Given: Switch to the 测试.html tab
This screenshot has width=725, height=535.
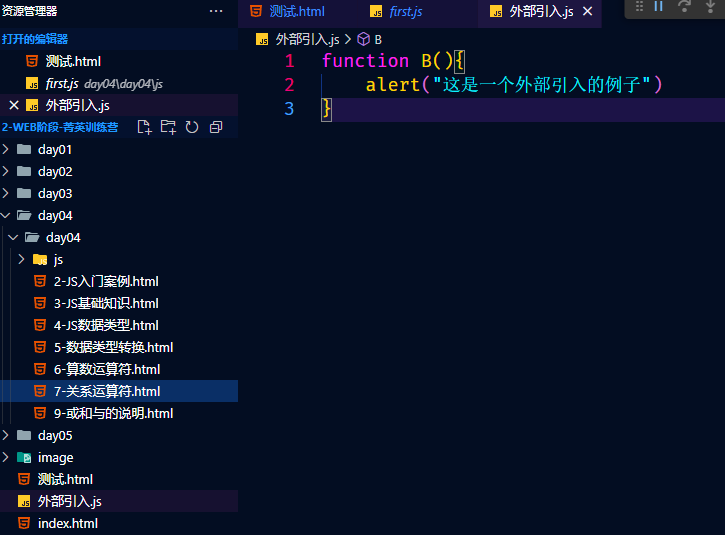Looking at the screenshot, I should [296, 12].
